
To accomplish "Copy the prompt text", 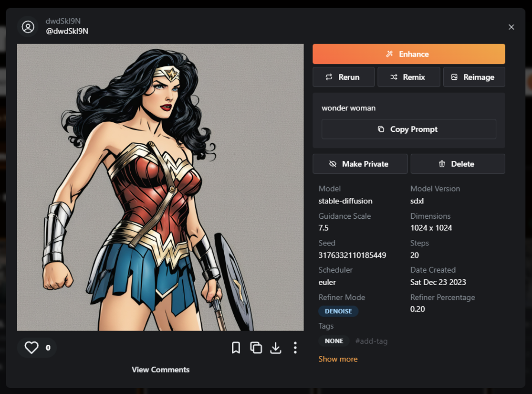I will pos(408,129).
